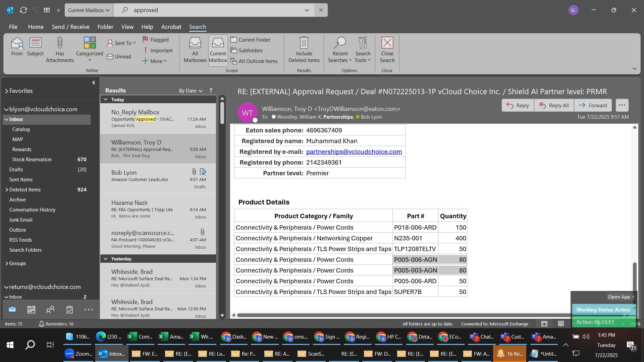
Task: Filter search by From sender
Action: (17, 47)
